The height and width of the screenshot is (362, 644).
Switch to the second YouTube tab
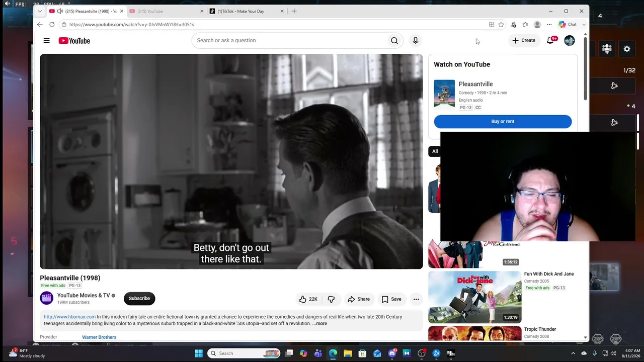[166, 11]
